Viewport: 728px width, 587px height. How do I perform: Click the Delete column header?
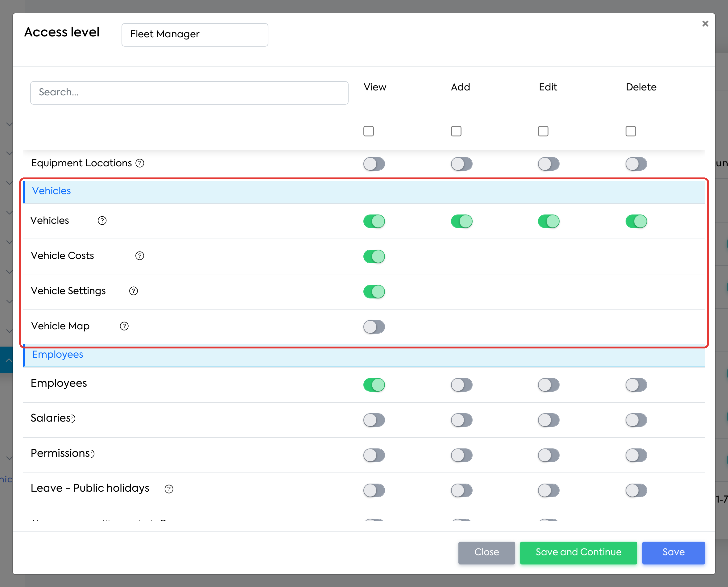tap(641, 88)
